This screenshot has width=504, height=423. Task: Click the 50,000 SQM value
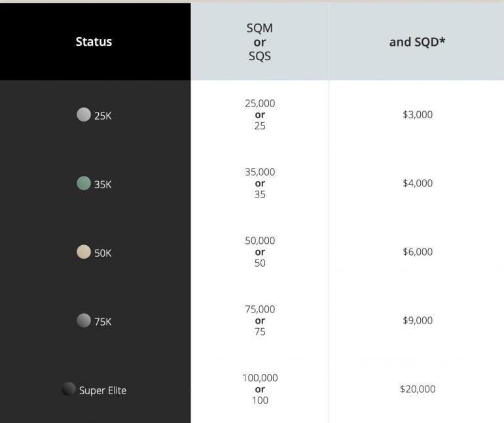click(260, 241)
